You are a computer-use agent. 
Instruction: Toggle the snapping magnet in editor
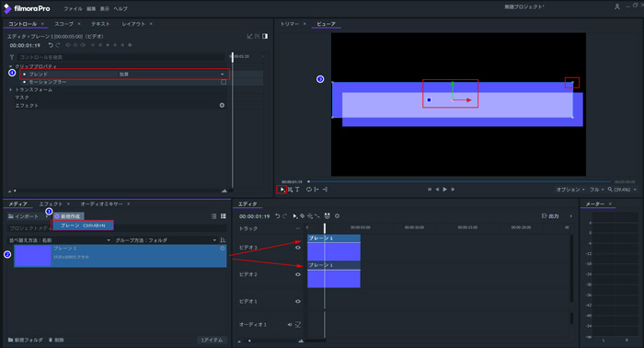pos(327,216)
